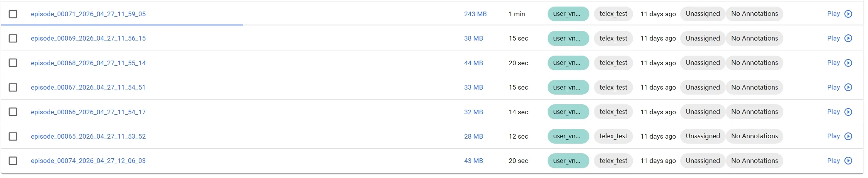Image resolution: width=868 pixels, height=178 pixels.
Task: Click play circle icon for episode_00069
Action: (848, 38)
